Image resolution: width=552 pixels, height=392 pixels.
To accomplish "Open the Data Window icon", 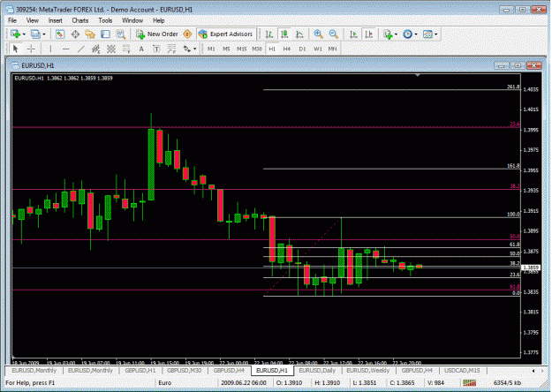I will 75,34.
